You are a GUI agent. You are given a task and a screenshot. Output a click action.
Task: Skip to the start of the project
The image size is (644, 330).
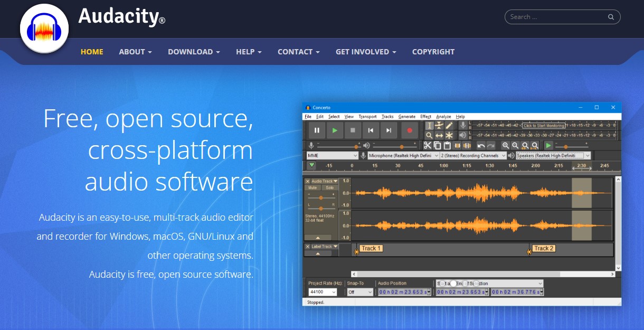(371, 130)
